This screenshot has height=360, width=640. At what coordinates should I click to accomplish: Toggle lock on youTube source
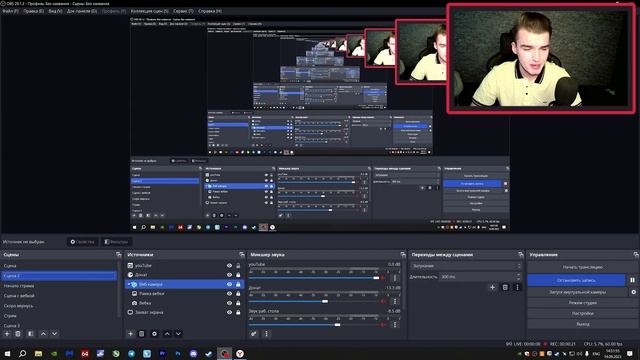pos(238,266)
